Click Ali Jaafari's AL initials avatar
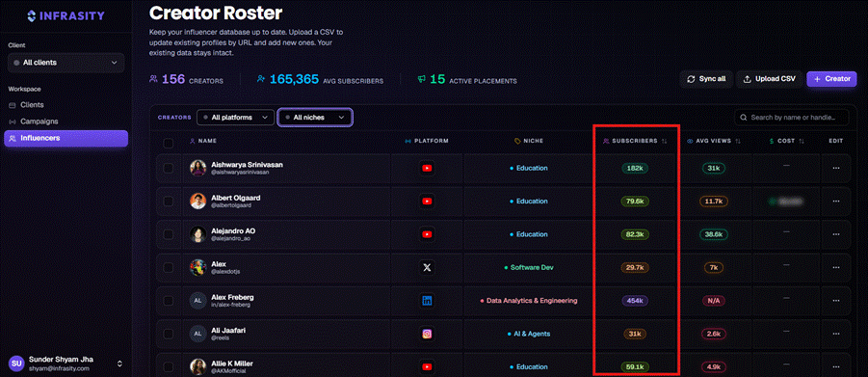Viewport: 868px width, 377px height. [x=198, y=334]
